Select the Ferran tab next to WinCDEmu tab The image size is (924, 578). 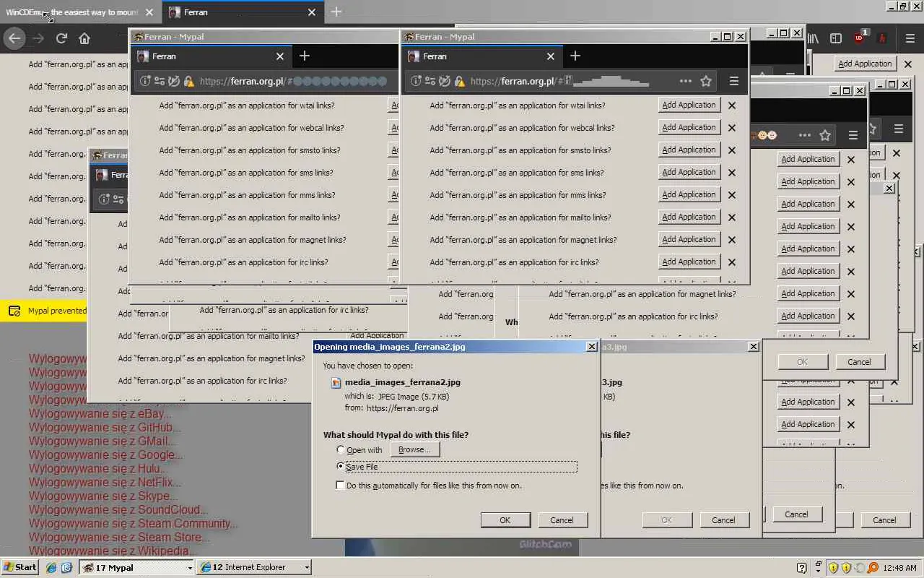coord(243,12)
